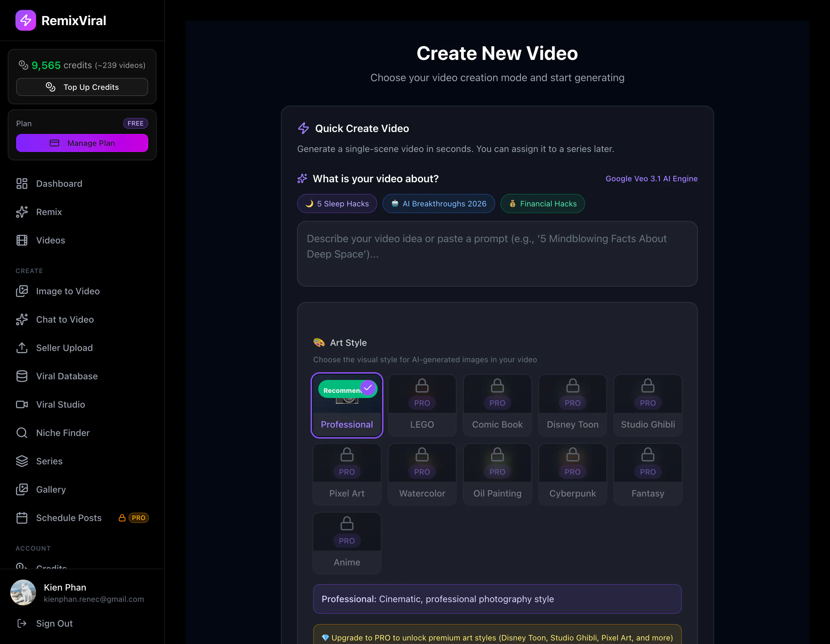Viewport: 830px width, 644px height.
Task: Click Kien Phan's avatar picture
Action: (x=23, y=592)
